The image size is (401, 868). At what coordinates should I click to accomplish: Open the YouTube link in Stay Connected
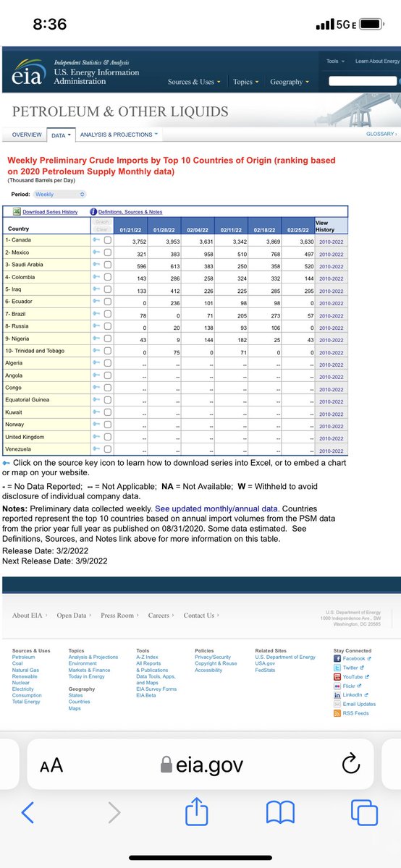tap(350, 676)
